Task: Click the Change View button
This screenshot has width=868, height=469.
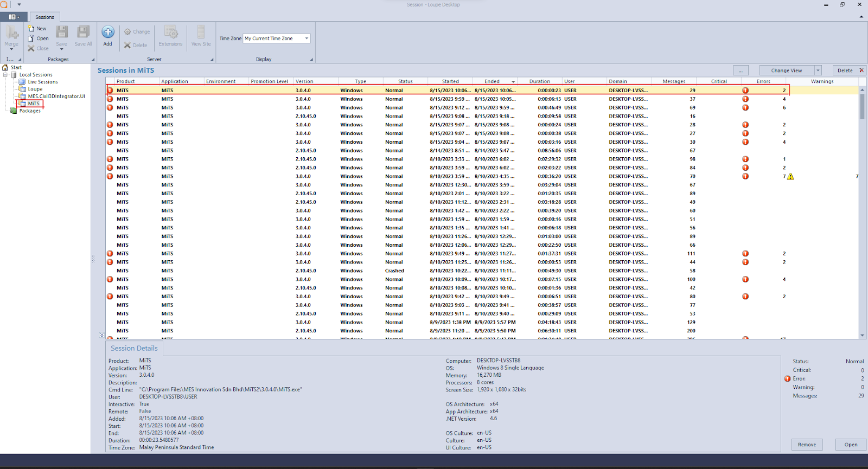Action: coord(786,70)
